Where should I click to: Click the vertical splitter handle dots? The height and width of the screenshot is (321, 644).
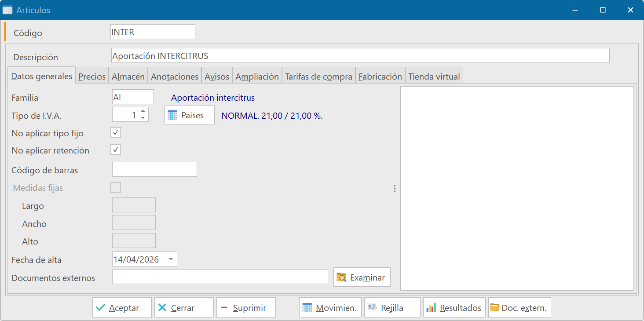tap(395, 189)
